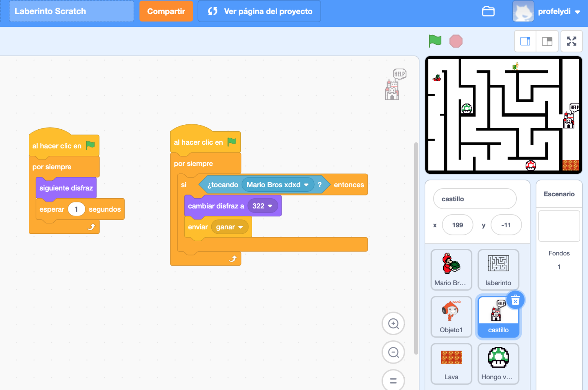
Task: Click the green flag to run the project
Action: click(x=435, y=41)
